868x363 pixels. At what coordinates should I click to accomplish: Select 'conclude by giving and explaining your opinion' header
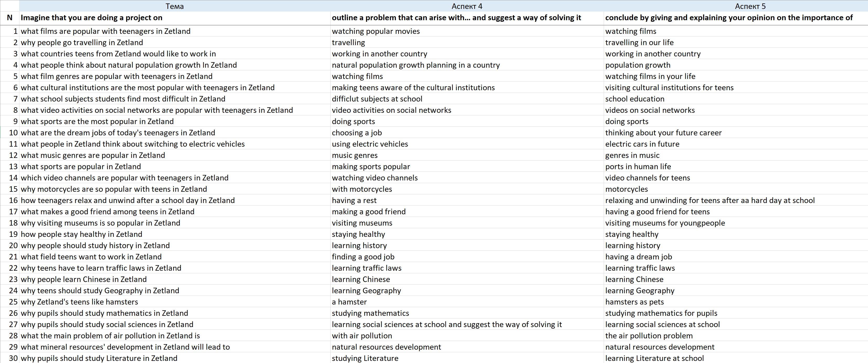coord(736,18)
